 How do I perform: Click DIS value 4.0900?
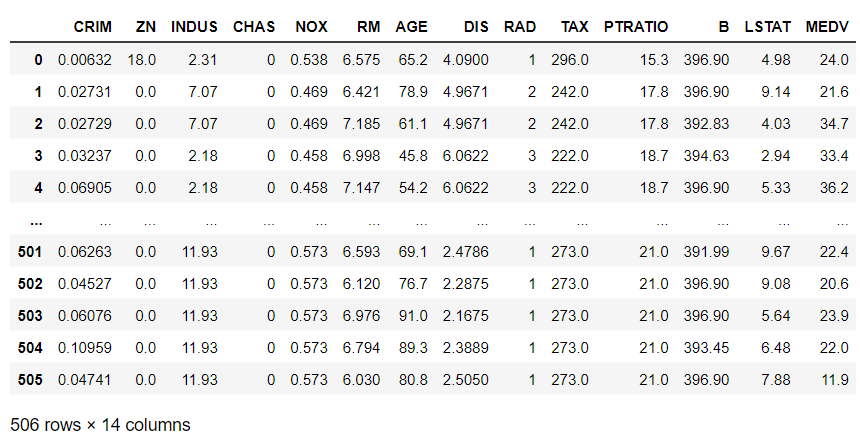pos(466,59)
